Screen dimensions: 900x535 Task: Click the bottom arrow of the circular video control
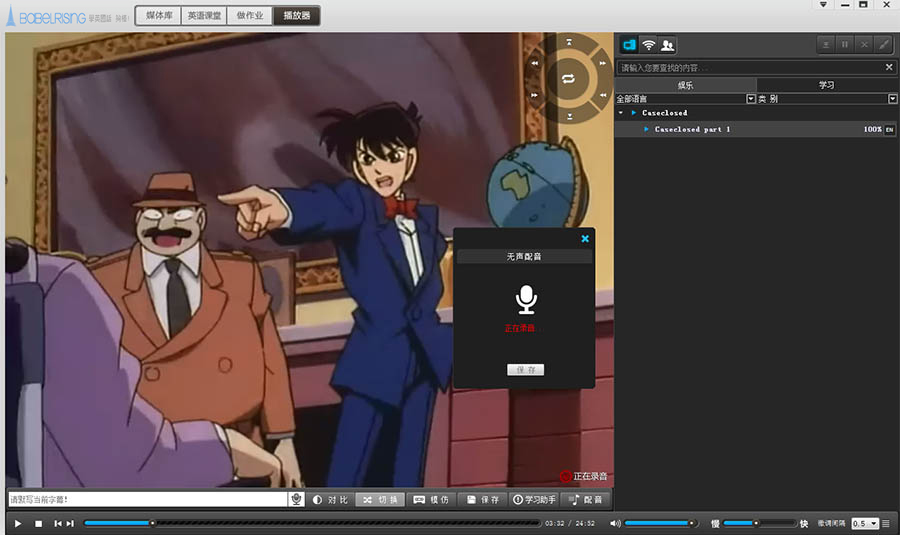569,116
